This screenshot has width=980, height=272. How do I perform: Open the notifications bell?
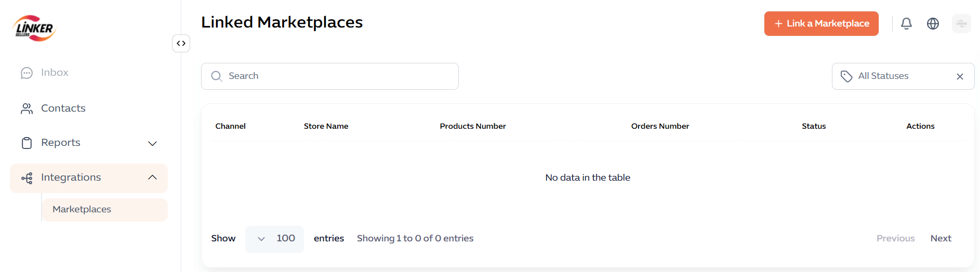point(906,23)
